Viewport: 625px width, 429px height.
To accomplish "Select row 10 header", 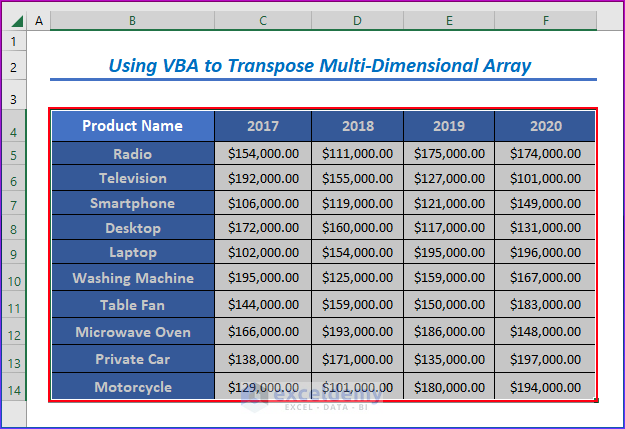I will (14, 277).
